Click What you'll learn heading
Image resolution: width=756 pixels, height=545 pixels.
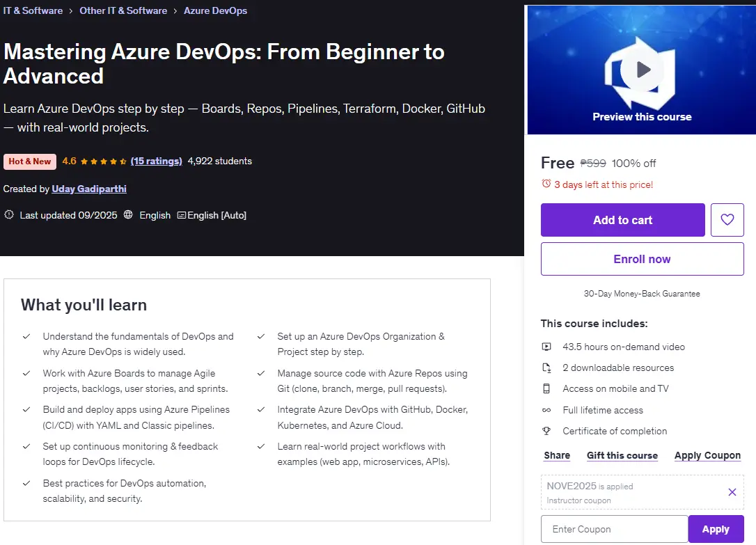pos(84,305)
